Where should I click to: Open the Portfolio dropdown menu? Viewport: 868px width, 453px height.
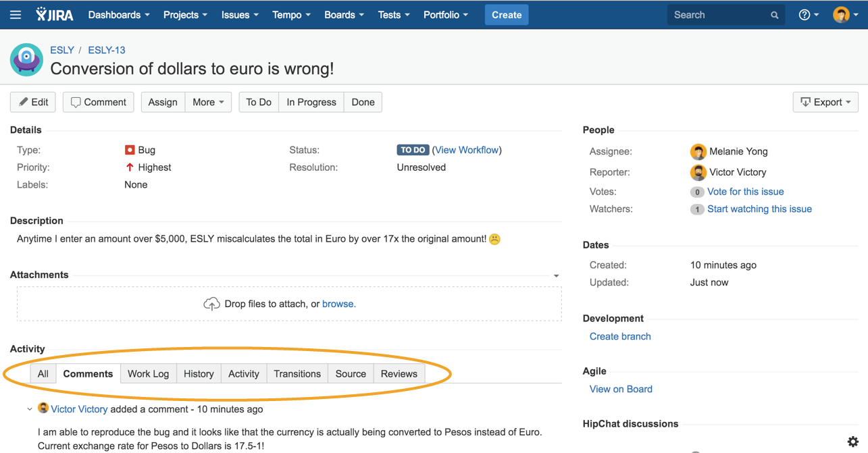446,15
